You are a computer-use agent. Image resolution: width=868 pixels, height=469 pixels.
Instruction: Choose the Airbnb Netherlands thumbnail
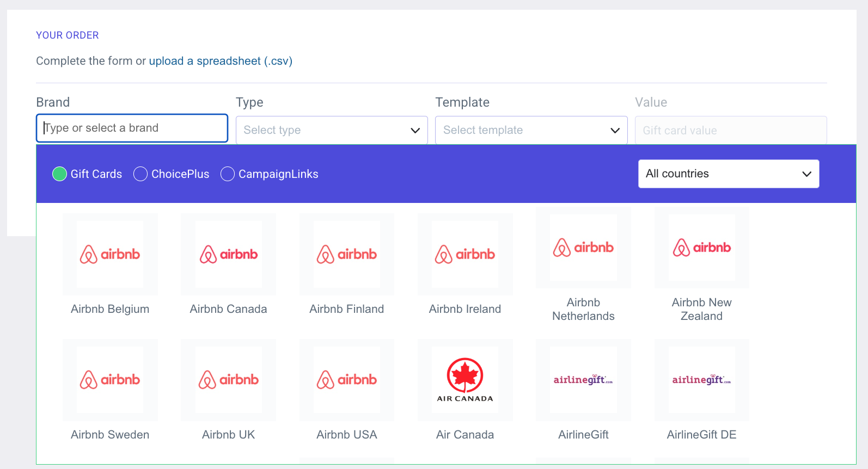click(583, 248)
